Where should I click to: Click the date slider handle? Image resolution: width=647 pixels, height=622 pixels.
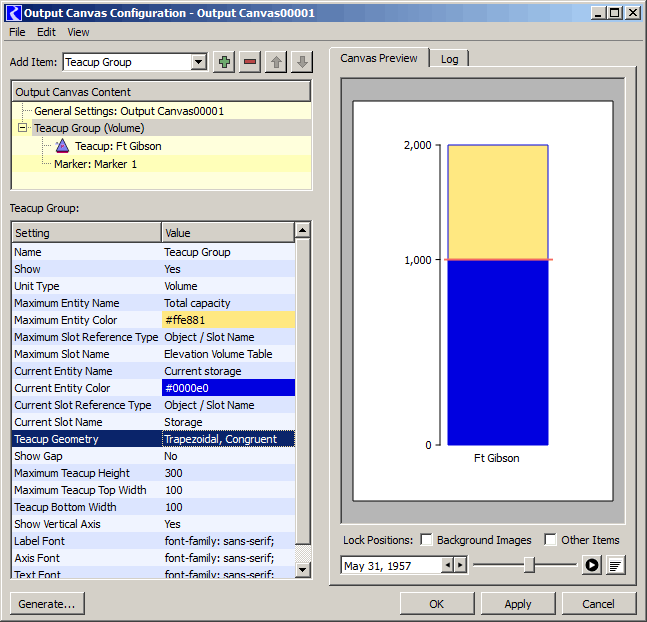coord(529,565)
